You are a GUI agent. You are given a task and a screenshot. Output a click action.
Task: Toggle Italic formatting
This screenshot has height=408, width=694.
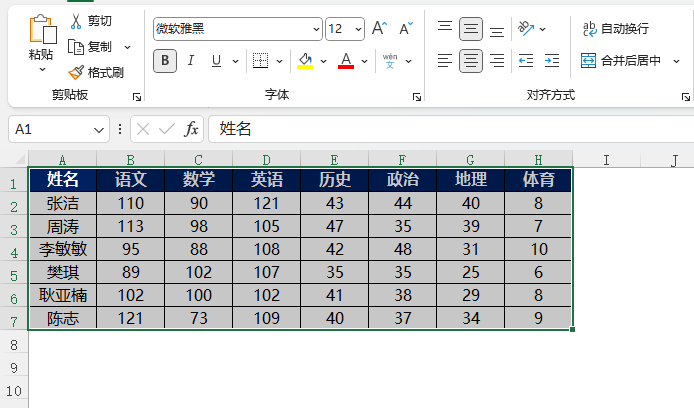[x=191, y=61]
